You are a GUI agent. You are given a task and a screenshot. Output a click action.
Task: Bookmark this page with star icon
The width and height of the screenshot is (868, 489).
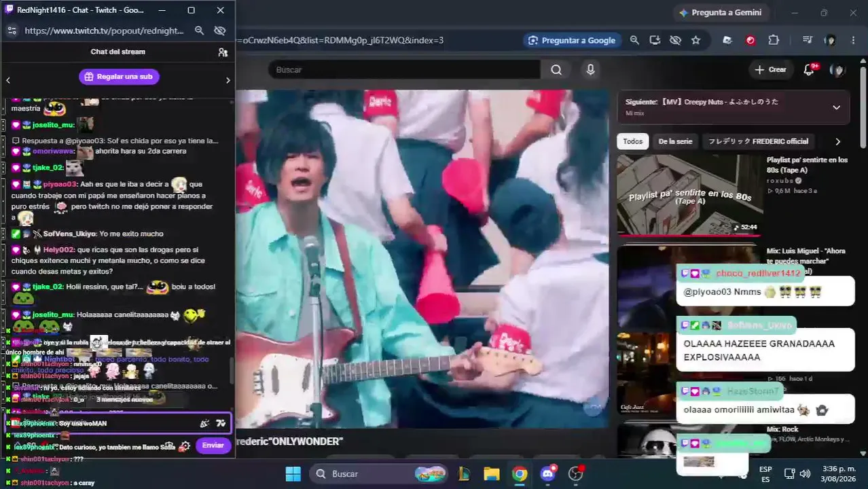[x=695, y=40]
